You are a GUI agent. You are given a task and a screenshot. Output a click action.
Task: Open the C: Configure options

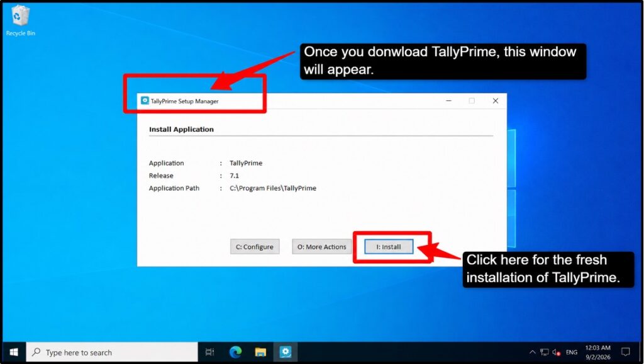click(255, 247)
